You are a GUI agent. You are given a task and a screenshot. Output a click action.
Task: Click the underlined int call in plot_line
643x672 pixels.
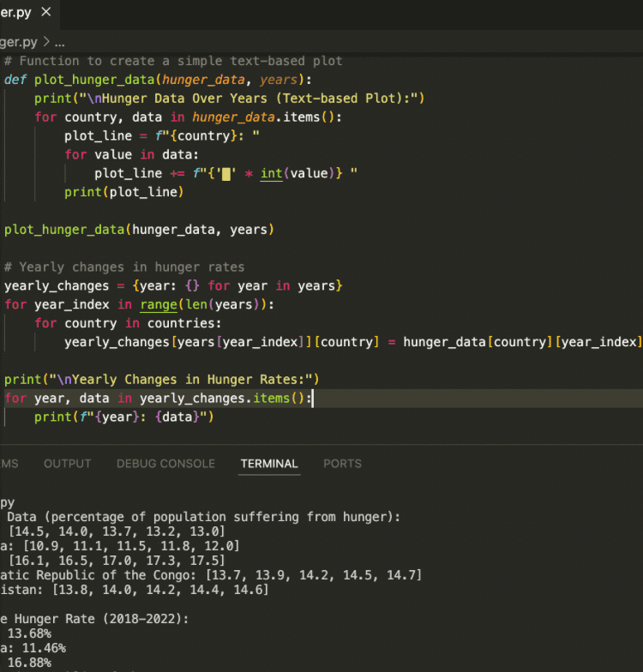point(271,173)
